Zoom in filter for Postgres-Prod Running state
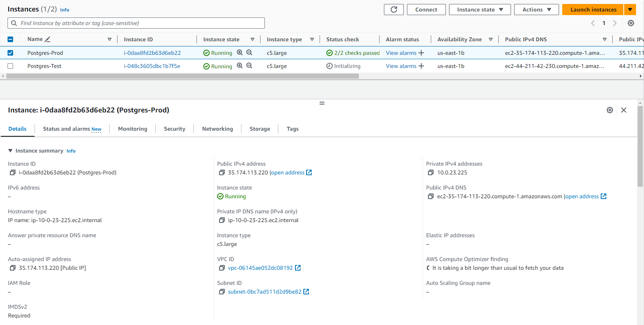This screenshot has width=644, height=325. click(x=240, y=52)
